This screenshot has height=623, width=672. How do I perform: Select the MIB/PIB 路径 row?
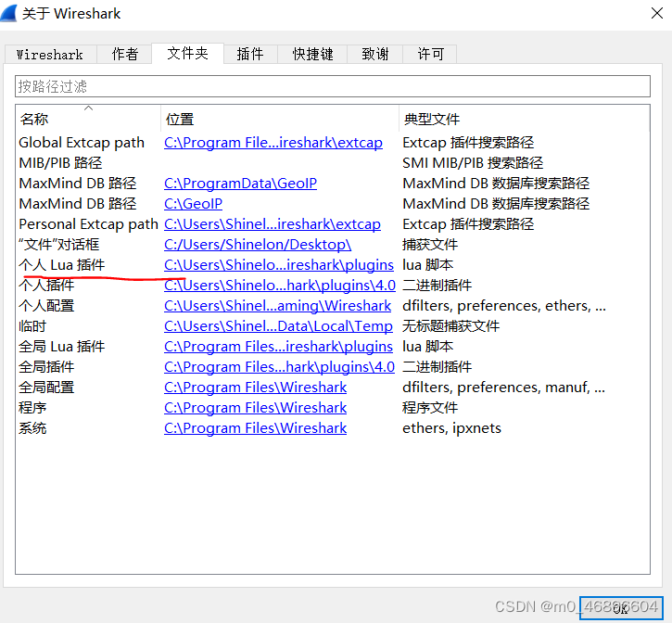point(60,163)
